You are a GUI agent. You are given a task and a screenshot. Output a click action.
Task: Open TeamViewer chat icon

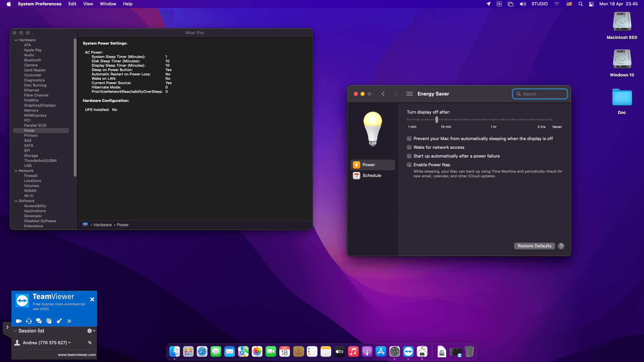pyautogui.click(x=39, y=321)
